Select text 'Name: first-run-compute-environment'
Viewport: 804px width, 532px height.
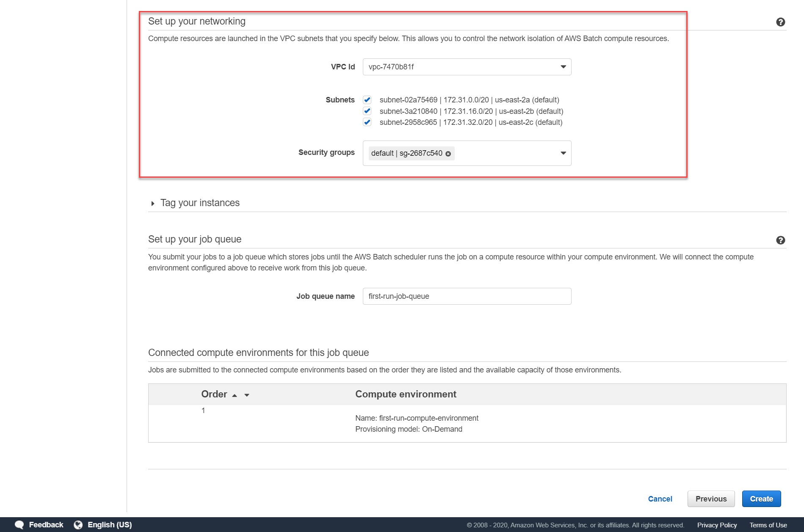tap(417, 418)
